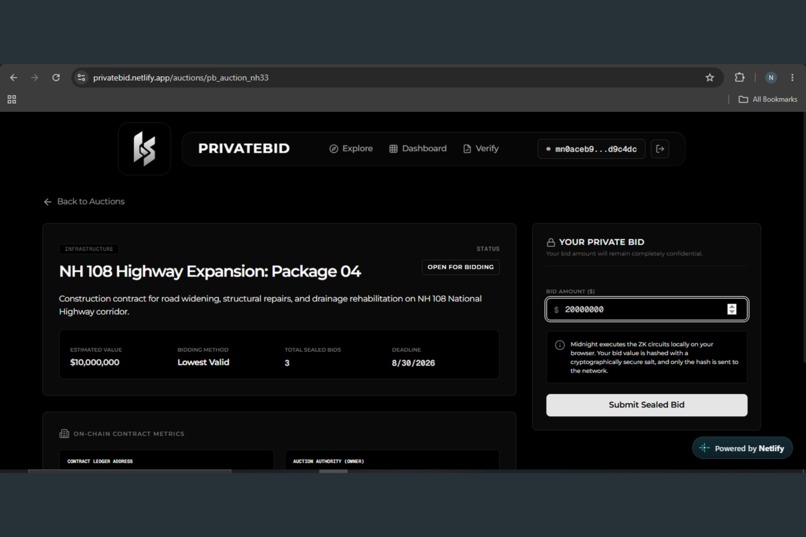The height and width of the screenshot is (537, 806).
Task: Click the Contract Ledger Address label
Action: tap(100, 461)
